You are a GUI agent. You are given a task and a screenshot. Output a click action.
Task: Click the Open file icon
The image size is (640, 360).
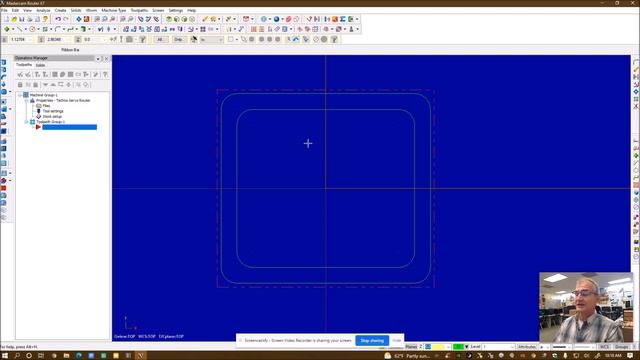[x=14, y=19]
